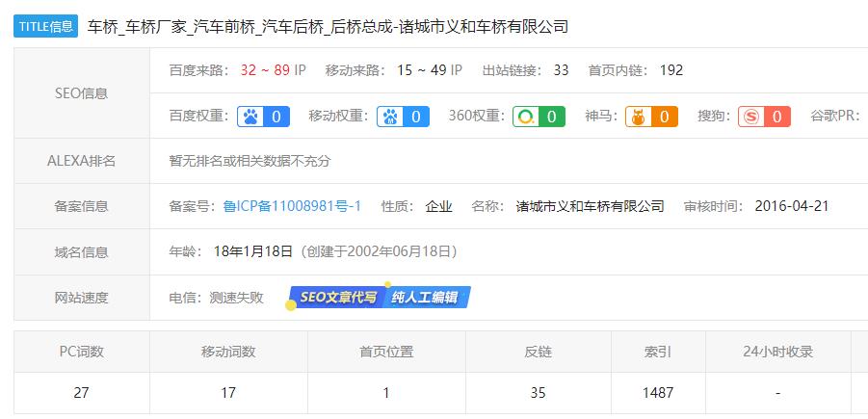This screenshot has width=868, height=419.
Task: Click the 反链 column header
Action: click(x=539, y=352)
